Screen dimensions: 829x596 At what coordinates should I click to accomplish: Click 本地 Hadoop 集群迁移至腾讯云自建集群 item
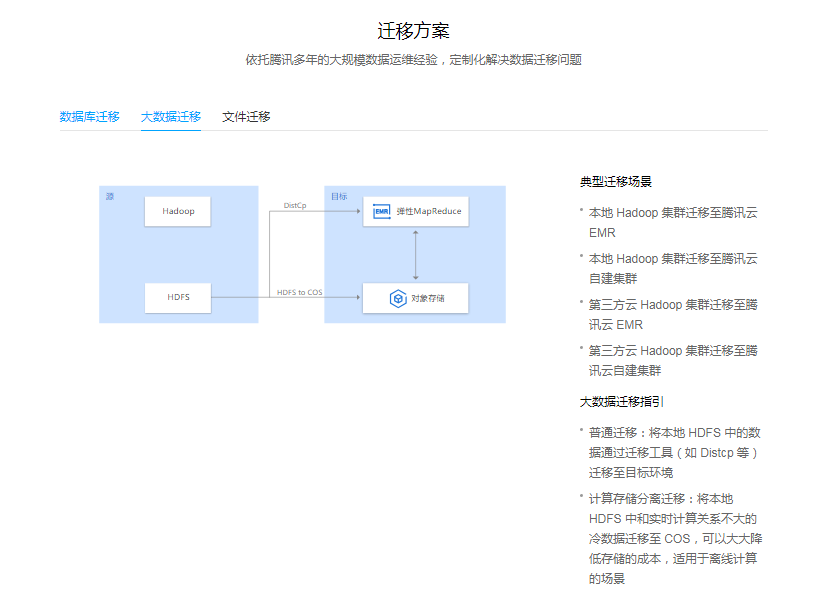tap(673, 269)
